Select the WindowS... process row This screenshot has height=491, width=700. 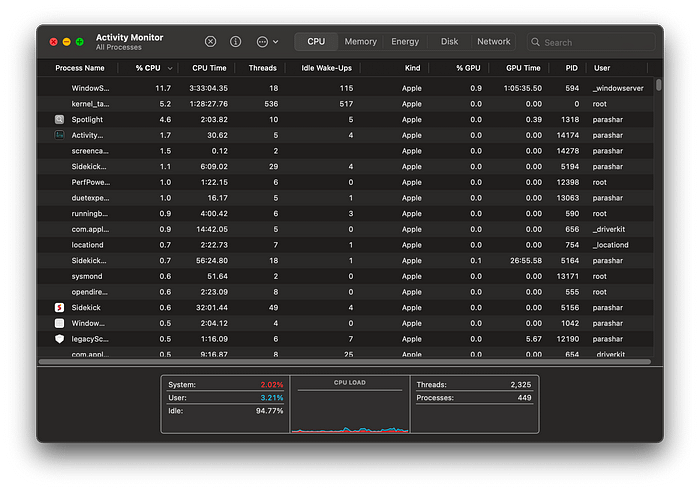click(346, 88)
